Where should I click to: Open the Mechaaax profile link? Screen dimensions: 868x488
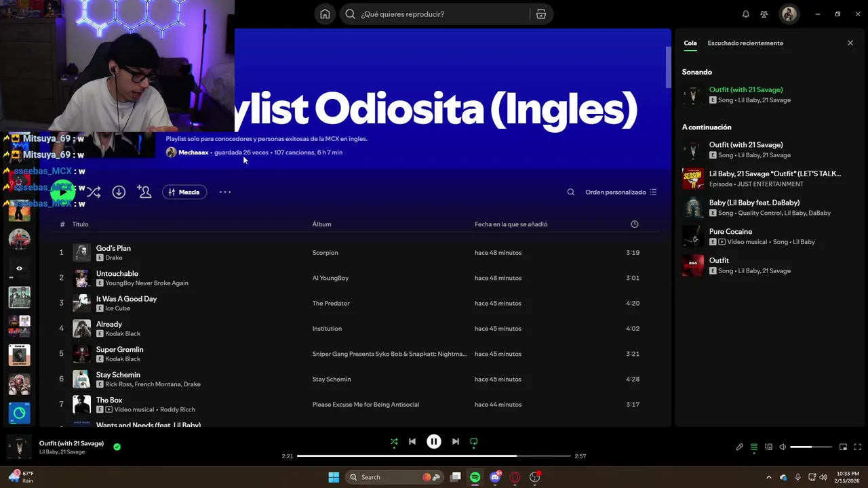(193, 152)
